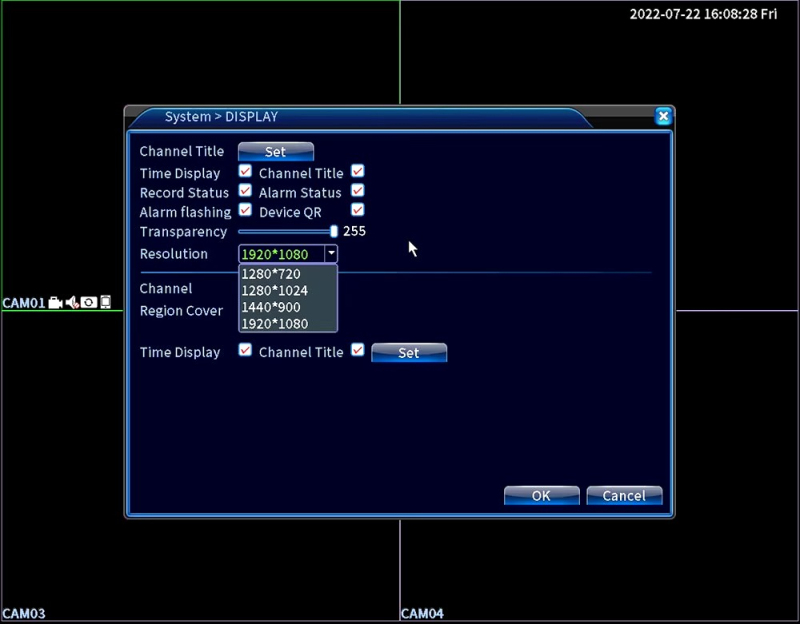Screen dimensions: 800x624
Task: Click the Cancel button
Action: point(624,495)
